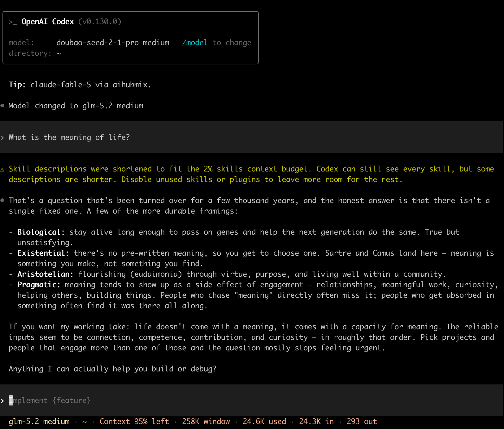Viewport: 504px width, 429px height.
Task: Click the 'Existential:' bullet heading
Action: pyautogui.click(x=43, y=253)
